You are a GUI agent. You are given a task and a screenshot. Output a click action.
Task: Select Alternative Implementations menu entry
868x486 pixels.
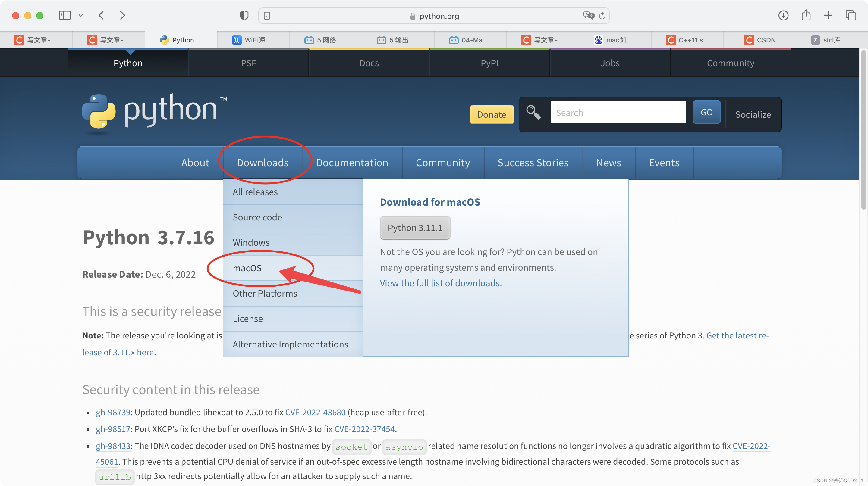[293, 344]
